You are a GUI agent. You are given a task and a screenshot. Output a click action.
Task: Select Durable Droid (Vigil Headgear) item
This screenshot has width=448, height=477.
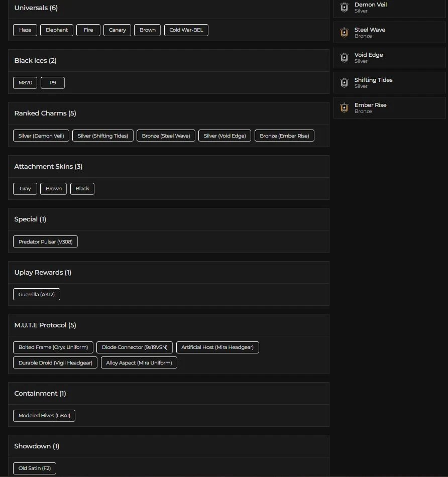point(55,363)
